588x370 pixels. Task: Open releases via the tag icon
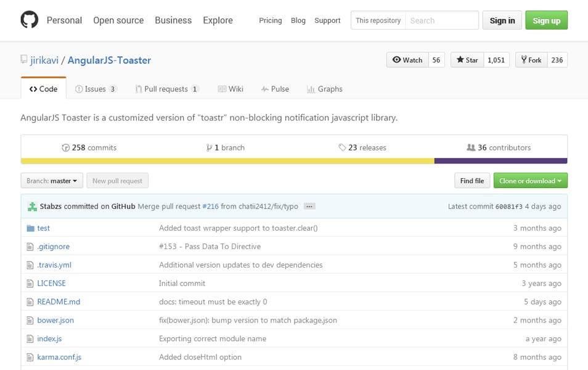tap(341, 147)
